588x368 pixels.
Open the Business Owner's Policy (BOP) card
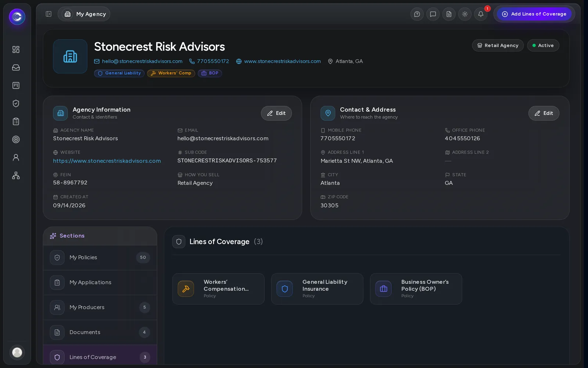point(416,289)
